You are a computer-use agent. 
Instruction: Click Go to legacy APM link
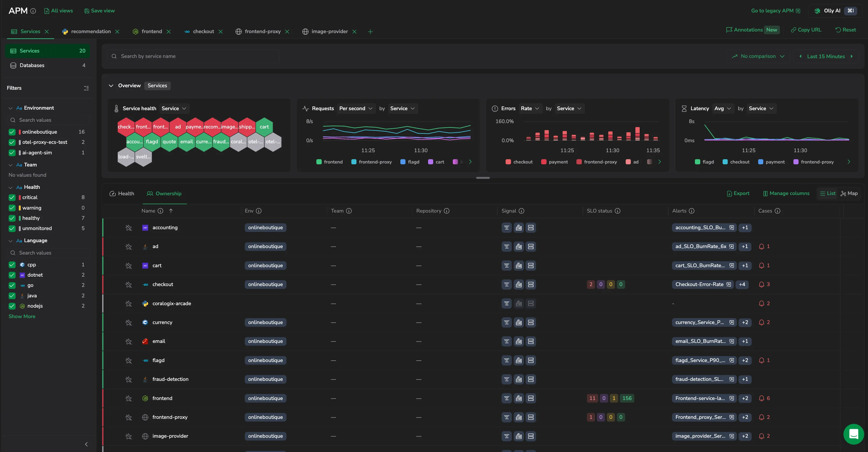(776, 11)
